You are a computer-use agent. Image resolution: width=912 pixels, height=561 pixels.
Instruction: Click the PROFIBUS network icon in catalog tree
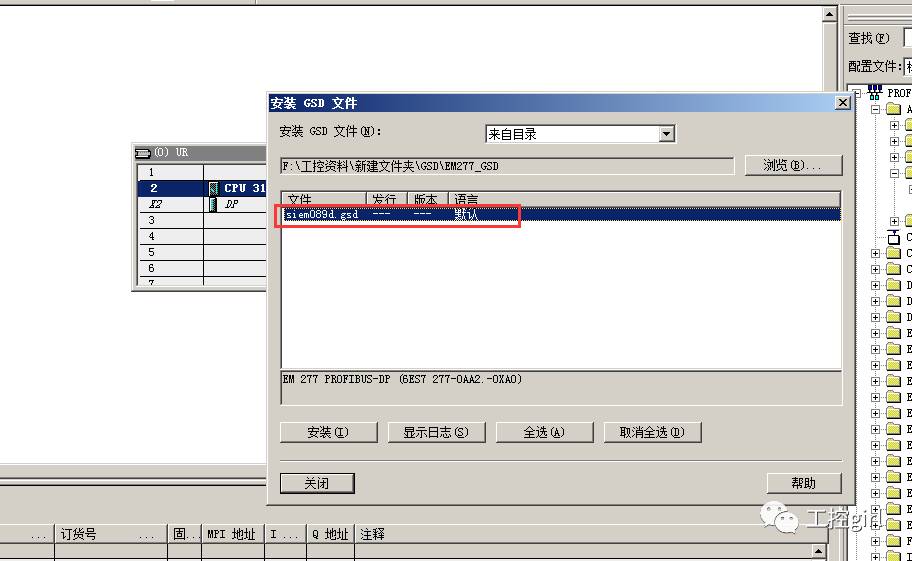coord(874,92)
